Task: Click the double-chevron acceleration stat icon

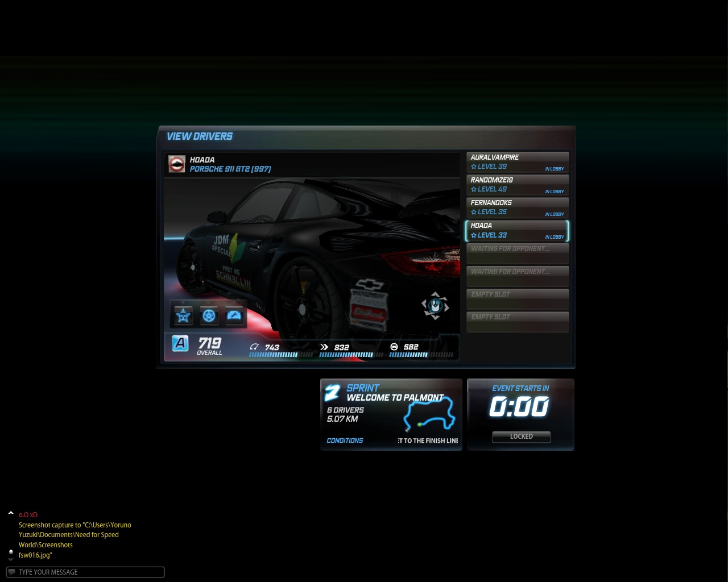Action: click(x=324, y=347)
